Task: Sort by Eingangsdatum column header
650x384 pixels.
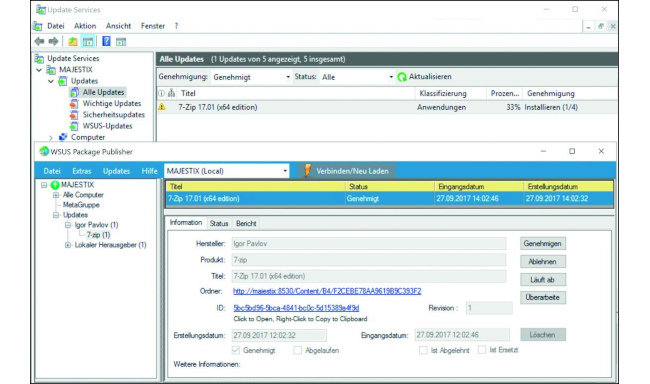Action: click(479, 187)
